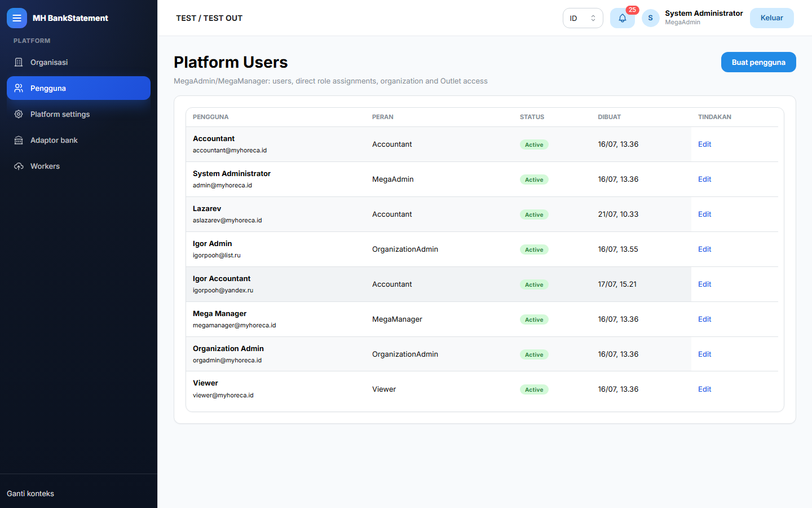Click Ganti konteks at sidebar bottom
Screen dimensions: 812x508
[30, 493]
